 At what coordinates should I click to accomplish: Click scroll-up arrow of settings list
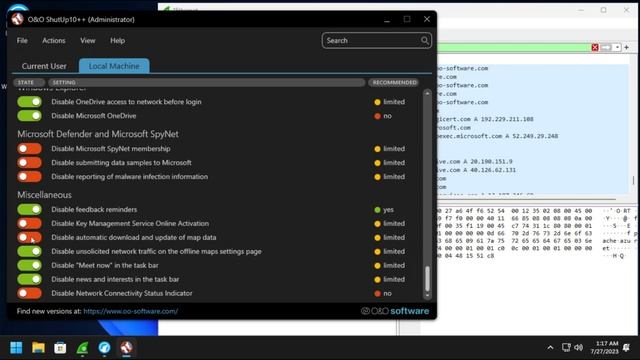(x=427, y=93)
